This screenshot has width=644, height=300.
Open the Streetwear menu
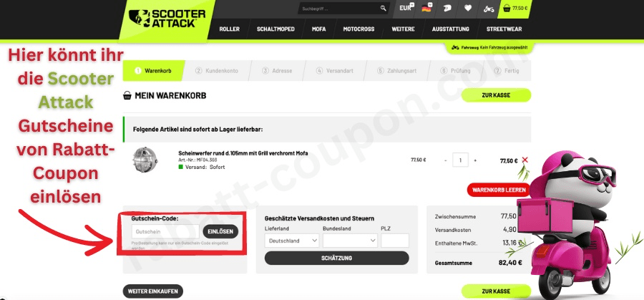pyautogui.click(x=504, y=29)
